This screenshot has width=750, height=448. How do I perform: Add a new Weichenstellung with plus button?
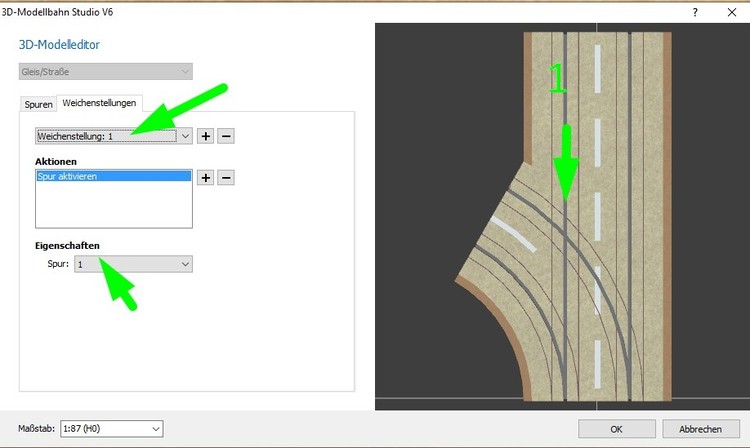pyautogui.click(x=206, y=136)
